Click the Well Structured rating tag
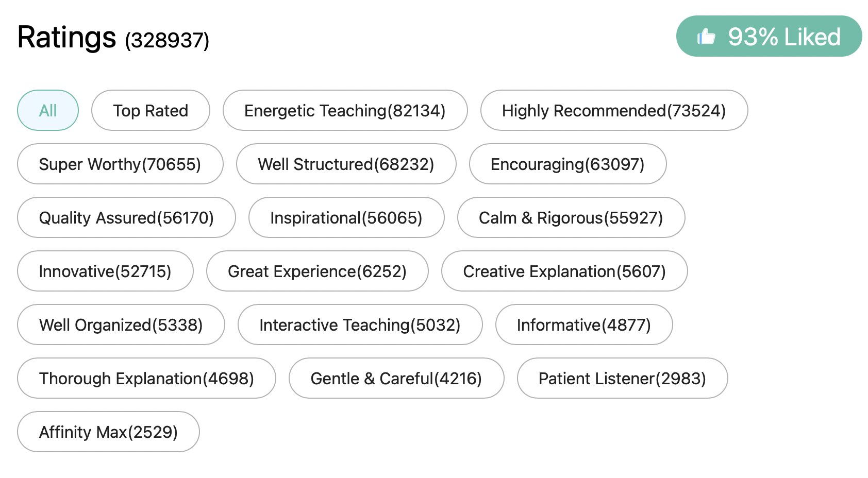This screenshot has height=478, width=868. [346, 164]
